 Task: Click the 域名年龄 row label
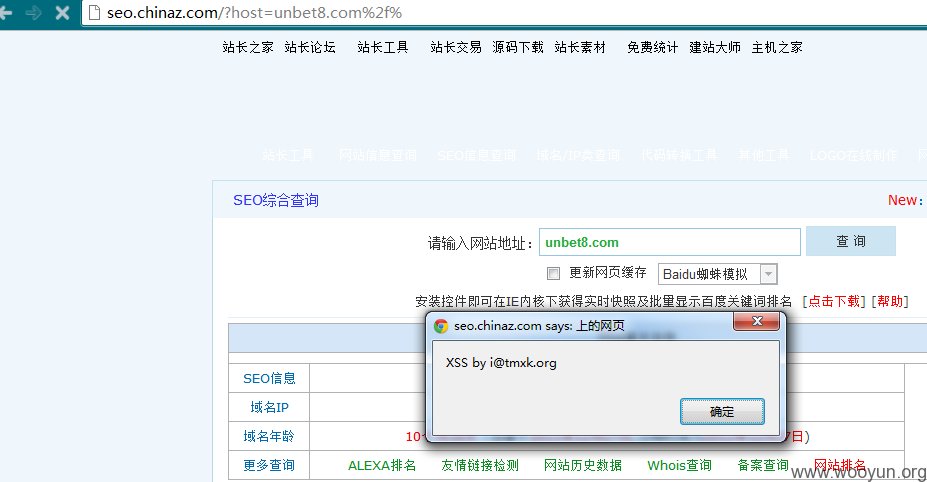pos(269,436)
